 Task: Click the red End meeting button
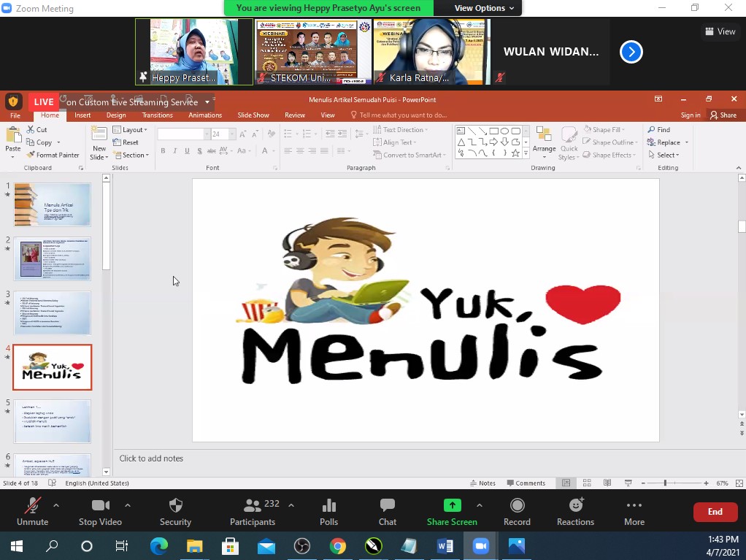click(x=715, y=512)
